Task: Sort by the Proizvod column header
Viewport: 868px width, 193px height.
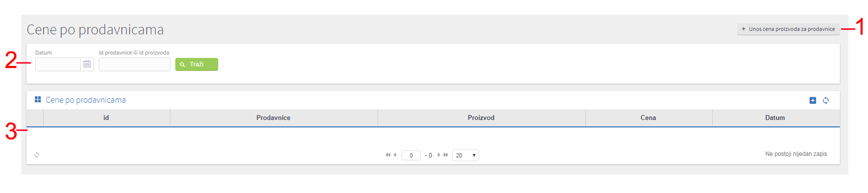Action: 481,118
